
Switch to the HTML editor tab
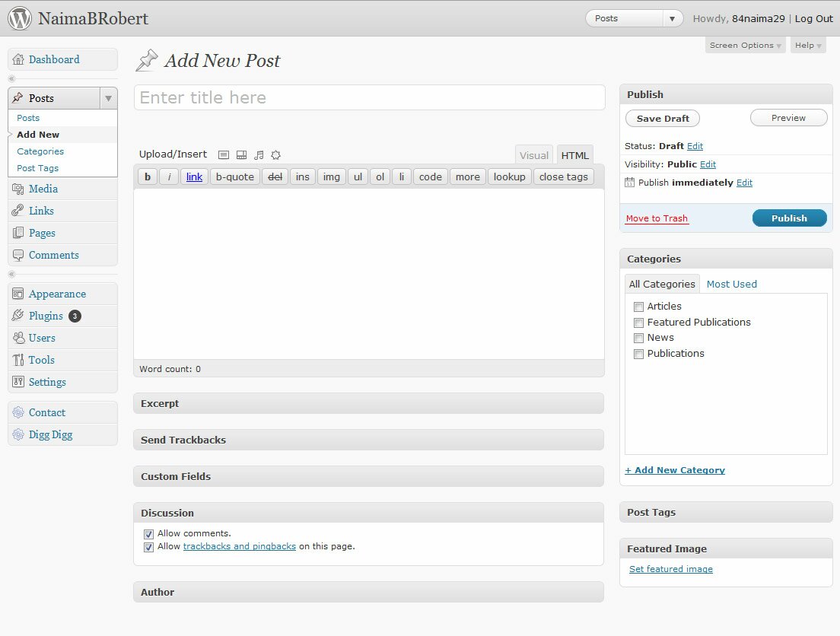[x=574, y=155]
